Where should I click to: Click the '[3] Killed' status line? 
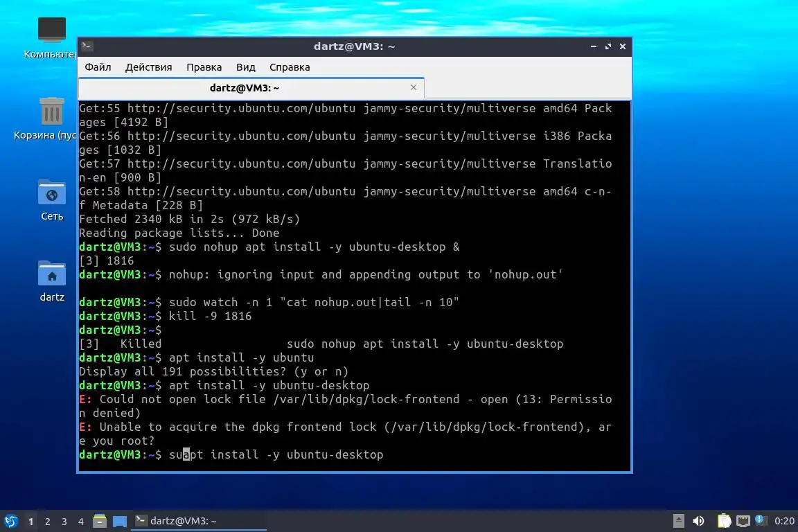[x=321, y=344]
